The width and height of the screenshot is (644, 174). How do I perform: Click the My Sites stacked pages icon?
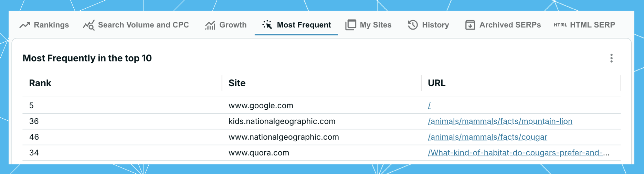(x=350, y=25)
